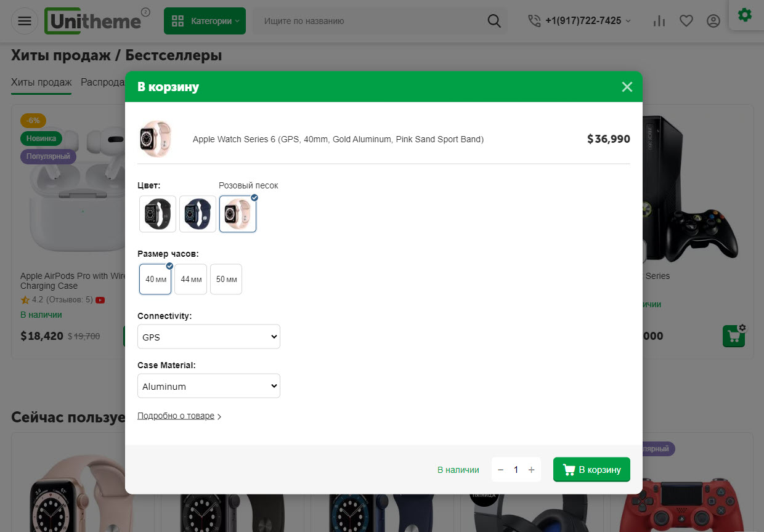764x532 pixels.
Task: Expand the Категории dropdown menu
Action: click(x=205, y=21)
